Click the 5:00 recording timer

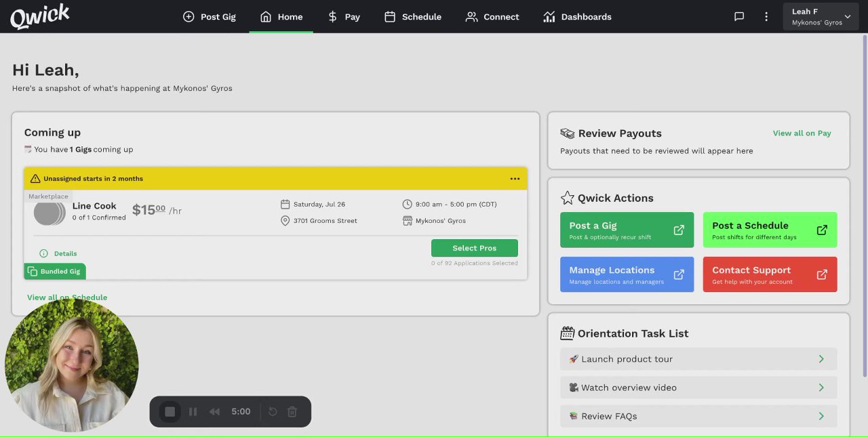[241, 411]
